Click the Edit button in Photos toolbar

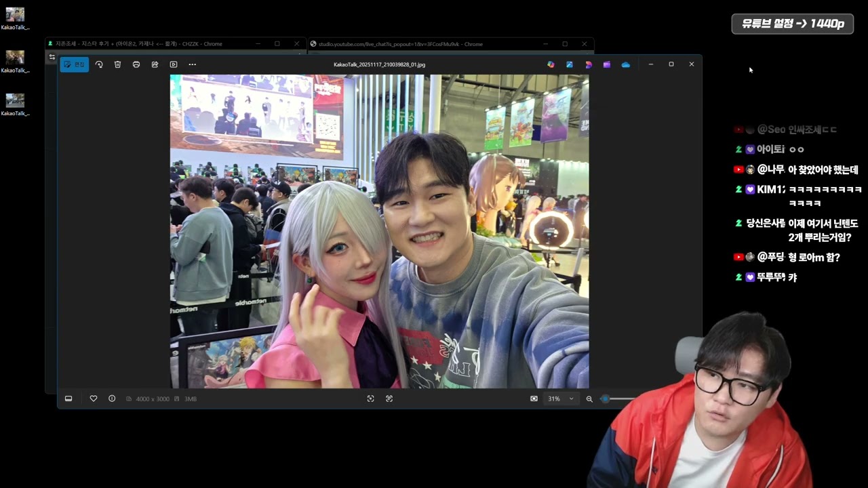tap(74, 64)
